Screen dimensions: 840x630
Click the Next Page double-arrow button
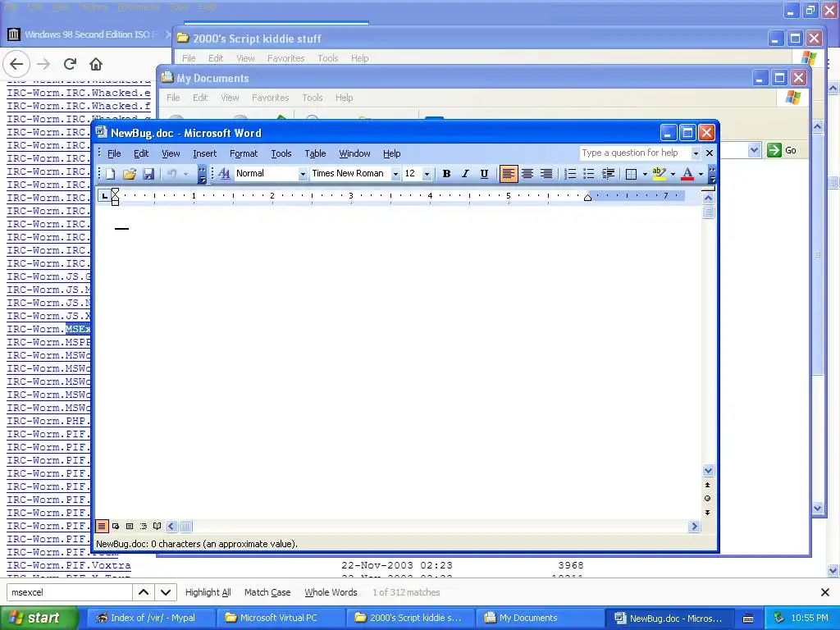click(708, 513)
